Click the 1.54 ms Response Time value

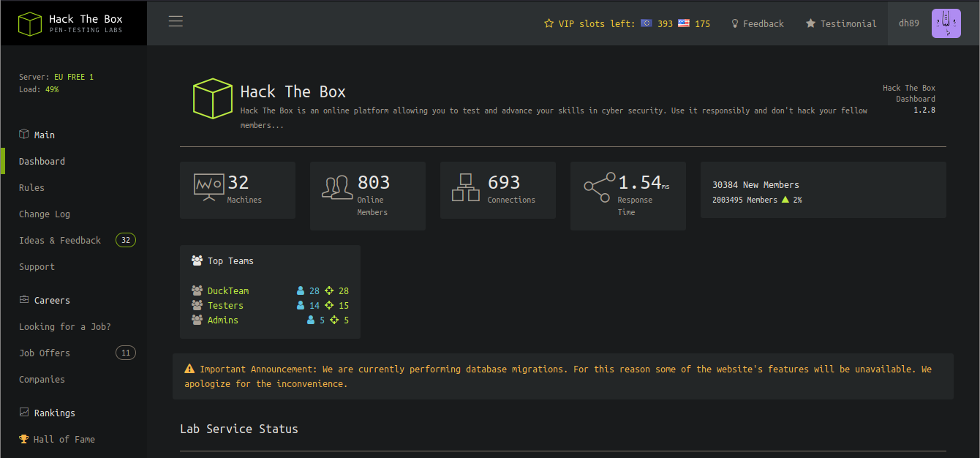click(x=644, y=182)
